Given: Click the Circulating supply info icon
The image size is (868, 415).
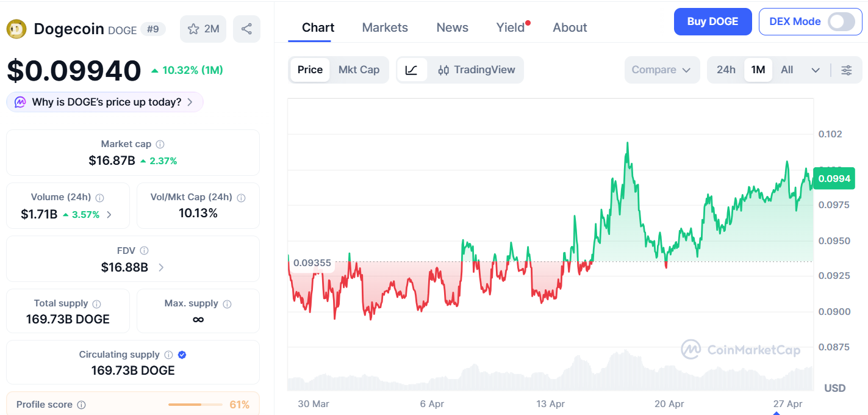Looking at the screenshot, I should click(x=168, y=355).
